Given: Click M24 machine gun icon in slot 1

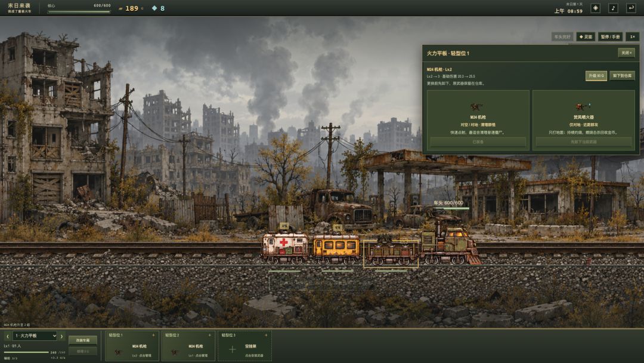Looking at the screenshot, I should pyautogui.click(x=118, y=352).
